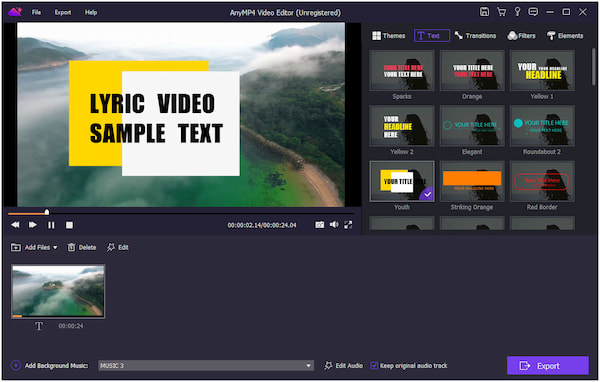Switch to the Transitions tab
The height and width of the screenshot is (382, 600).
pyautogui.click(x=475, y=36)
